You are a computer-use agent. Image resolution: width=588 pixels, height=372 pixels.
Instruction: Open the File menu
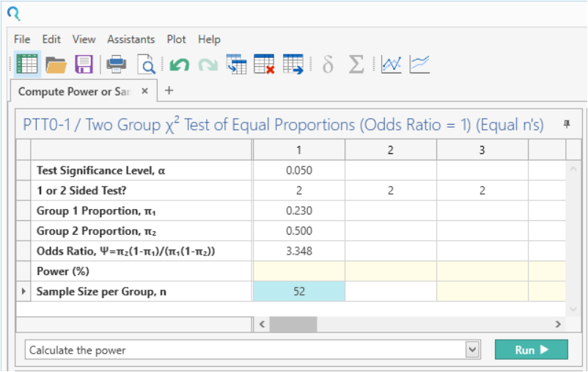[x=22, y=40]
